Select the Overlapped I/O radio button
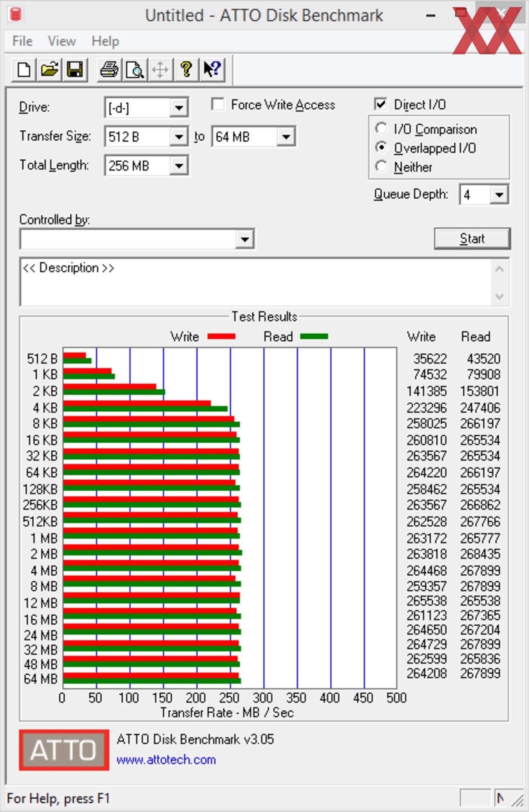 coord(381,148)
